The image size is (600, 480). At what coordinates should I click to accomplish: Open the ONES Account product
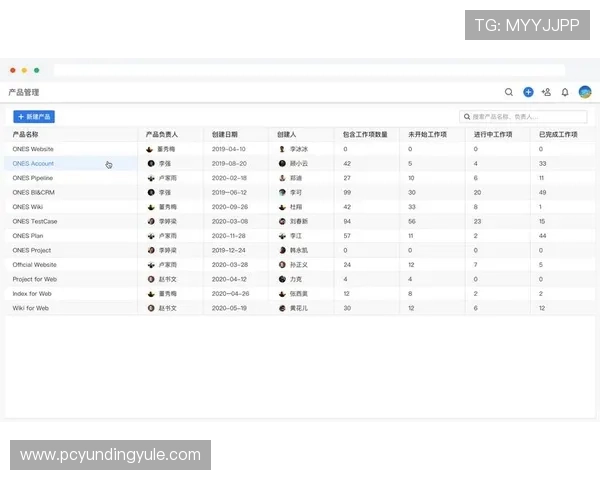[x=33, y=163]
